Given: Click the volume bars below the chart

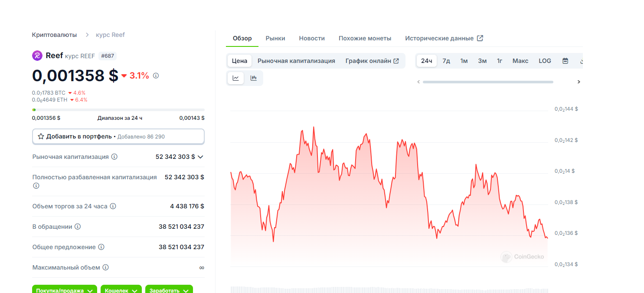Looking at the screenshot, I should click(389, 290).
